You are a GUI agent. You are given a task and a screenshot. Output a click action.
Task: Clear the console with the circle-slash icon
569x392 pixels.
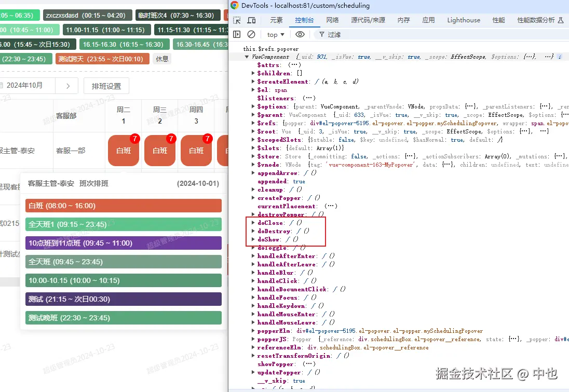[x=251, y=34]
